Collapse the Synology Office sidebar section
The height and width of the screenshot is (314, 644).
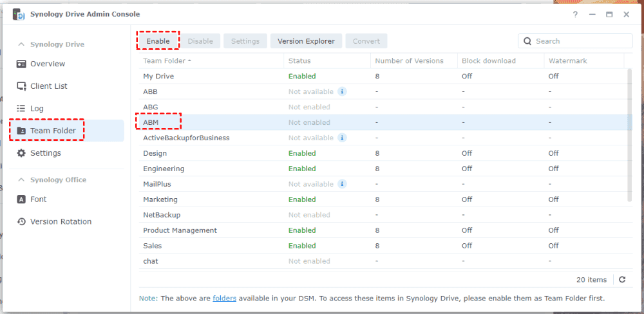21,180
